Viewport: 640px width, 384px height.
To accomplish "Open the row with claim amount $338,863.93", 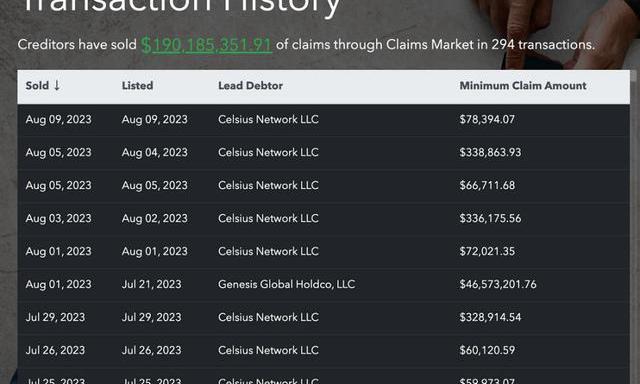I will point(323,153).
